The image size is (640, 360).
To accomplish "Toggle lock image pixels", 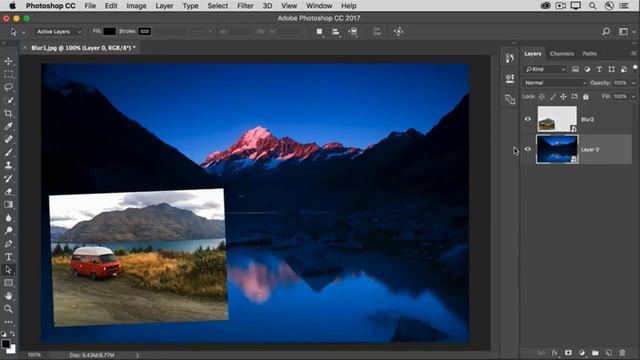I will pos(553,97).
